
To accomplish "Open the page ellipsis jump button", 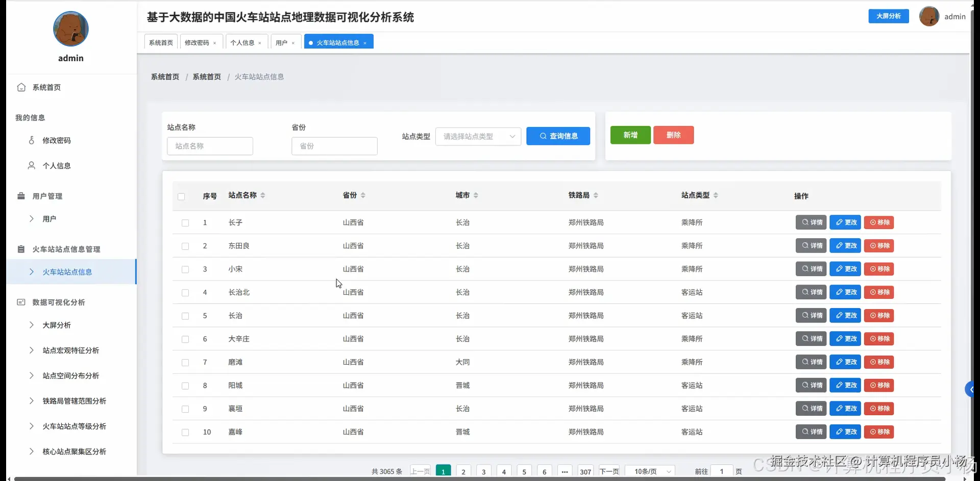I will [565, 471].
